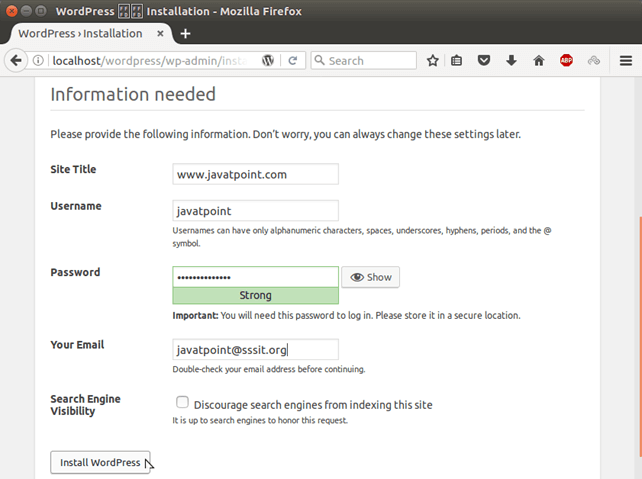
Task: Close the WordPress Installation tab
Action: (x=160, y=34)
